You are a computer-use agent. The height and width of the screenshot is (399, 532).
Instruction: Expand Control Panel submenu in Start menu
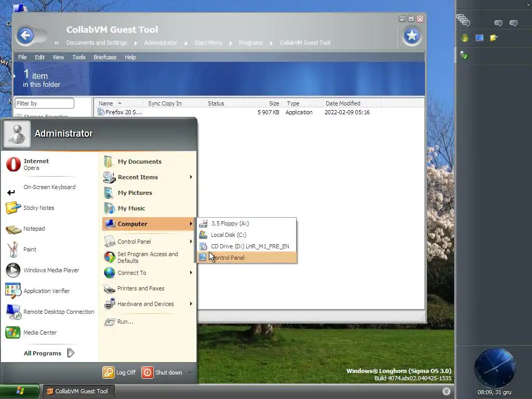(191, 242)
